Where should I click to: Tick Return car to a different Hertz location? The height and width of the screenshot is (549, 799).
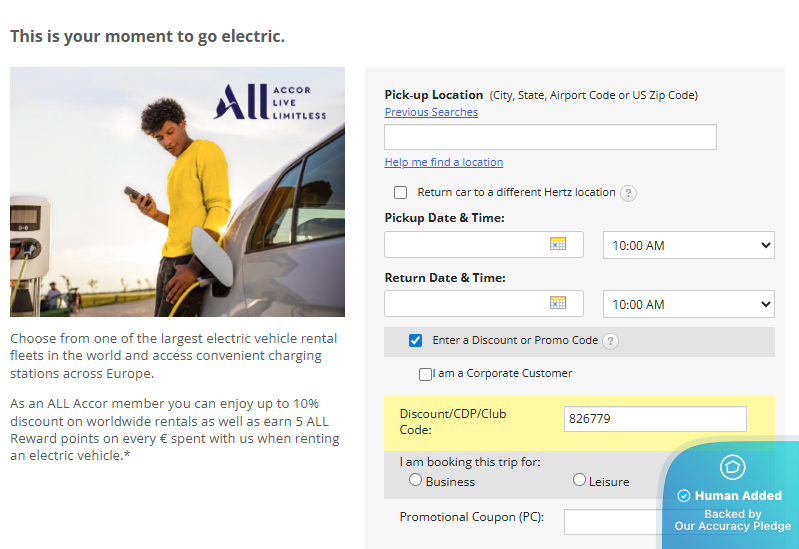401,192
